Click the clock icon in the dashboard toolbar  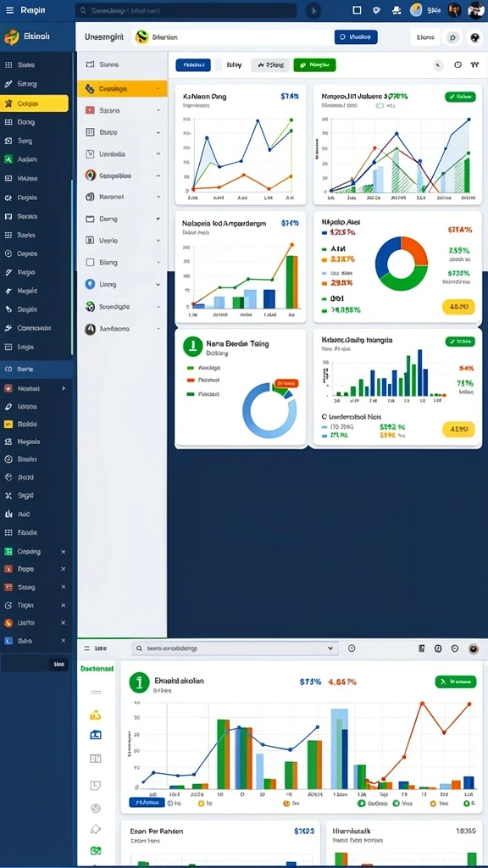[x=457, y=64]
